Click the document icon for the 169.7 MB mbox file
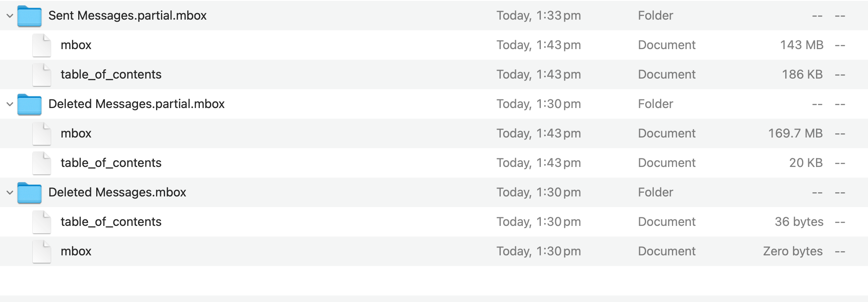 (41, 133)
